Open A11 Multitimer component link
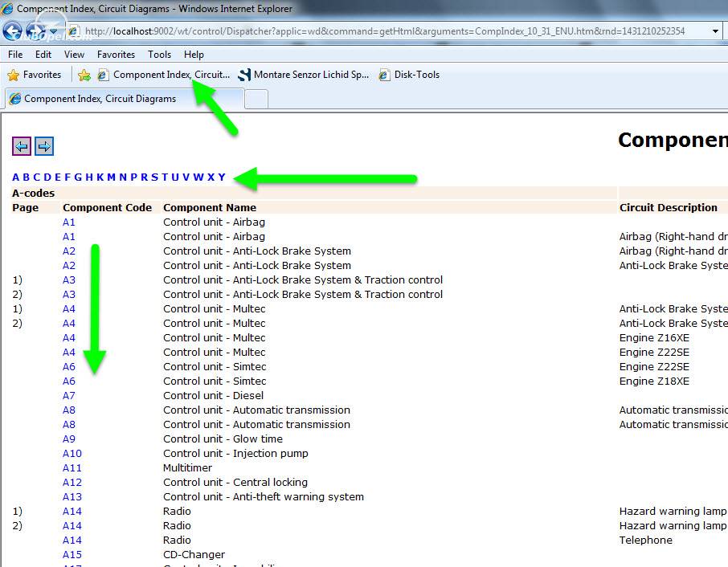This screenshot has height=567, width=728. coord(72,467)
